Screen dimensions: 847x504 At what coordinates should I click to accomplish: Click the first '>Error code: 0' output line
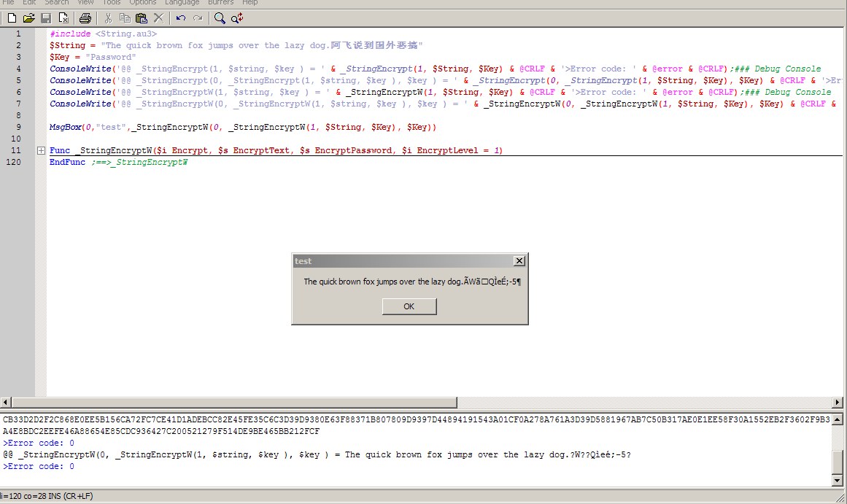point(39,443)
